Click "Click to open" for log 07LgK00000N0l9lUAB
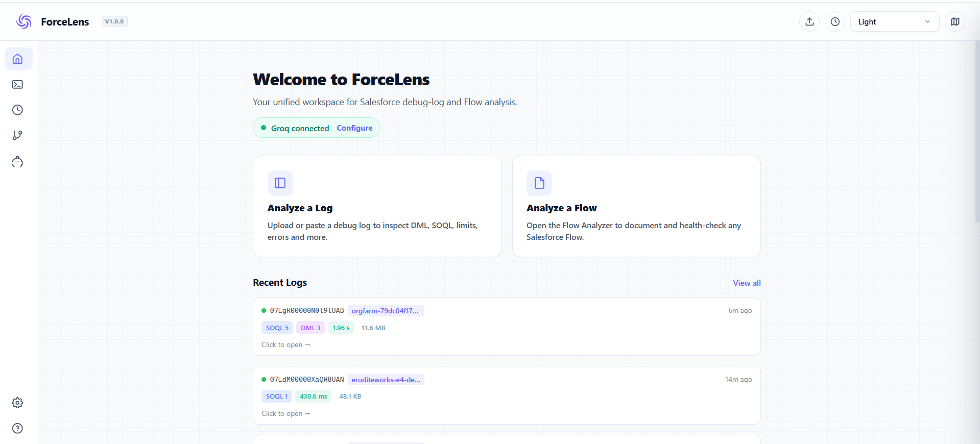Screen dimensions: 980x444 [286, 345]
